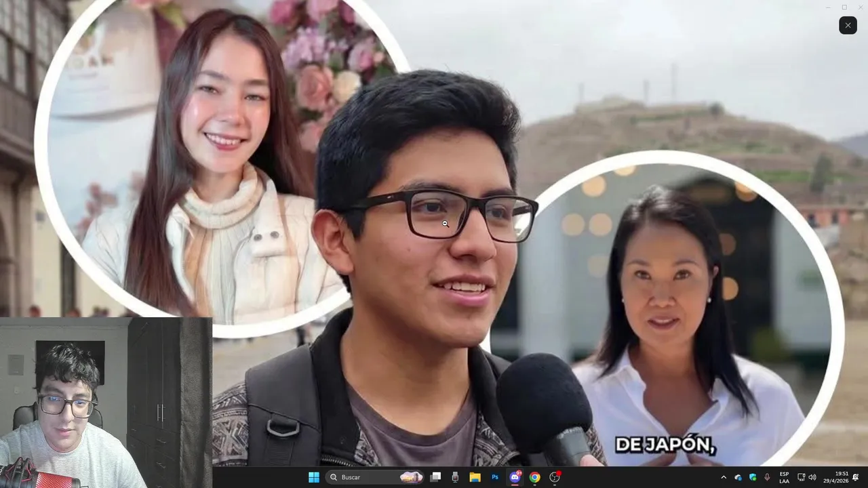Click the webcam overlay in the corner
The height and width of the screenshot is (488, 868).
click(106, 403)
